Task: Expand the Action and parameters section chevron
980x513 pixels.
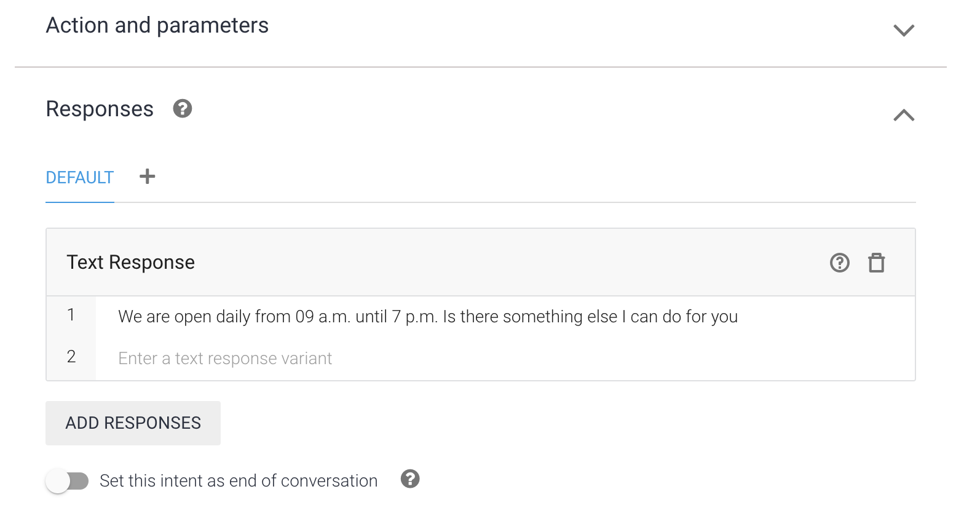Action: [904, 30]
